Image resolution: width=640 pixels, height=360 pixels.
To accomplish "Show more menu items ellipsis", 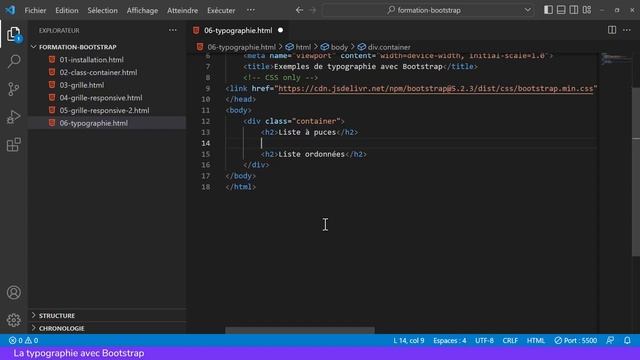I will (251, 10).
